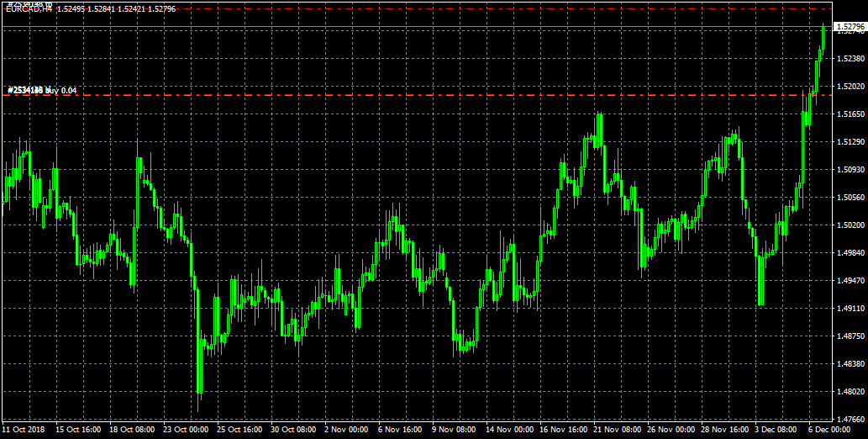Click the take profit dashed line label at top
This screenshot has height=439, width=868.
(29, 4)
